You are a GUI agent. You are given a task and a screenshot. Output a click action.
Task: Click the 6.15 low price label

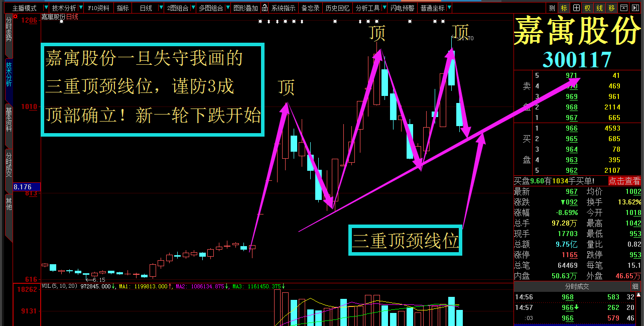98,280
